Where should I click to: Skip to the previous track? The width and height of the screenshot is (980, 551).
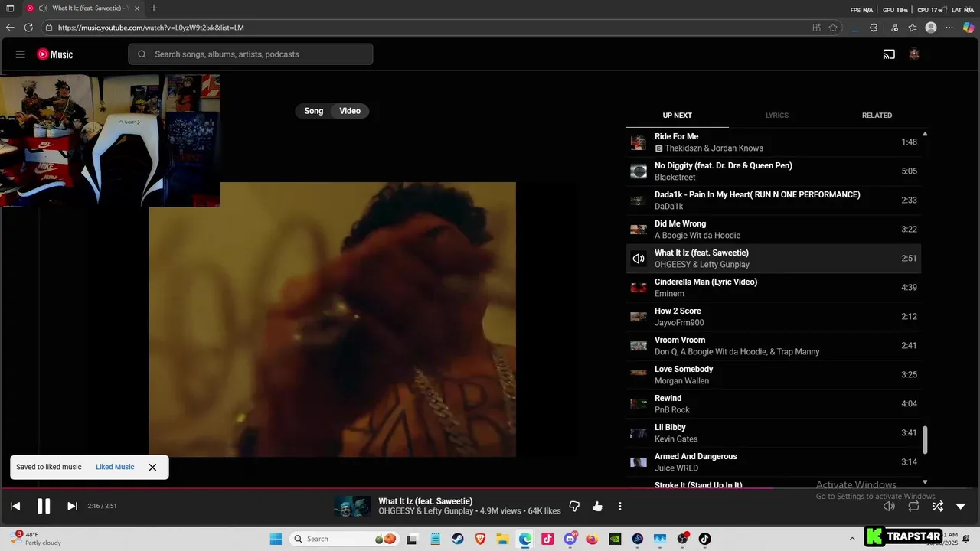15,506
